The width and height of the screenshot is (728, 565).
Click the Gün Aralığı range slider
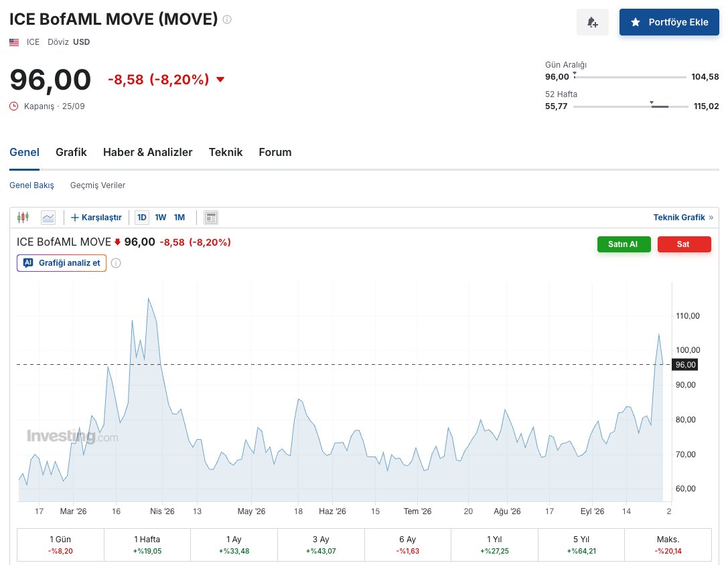(630, 76)
